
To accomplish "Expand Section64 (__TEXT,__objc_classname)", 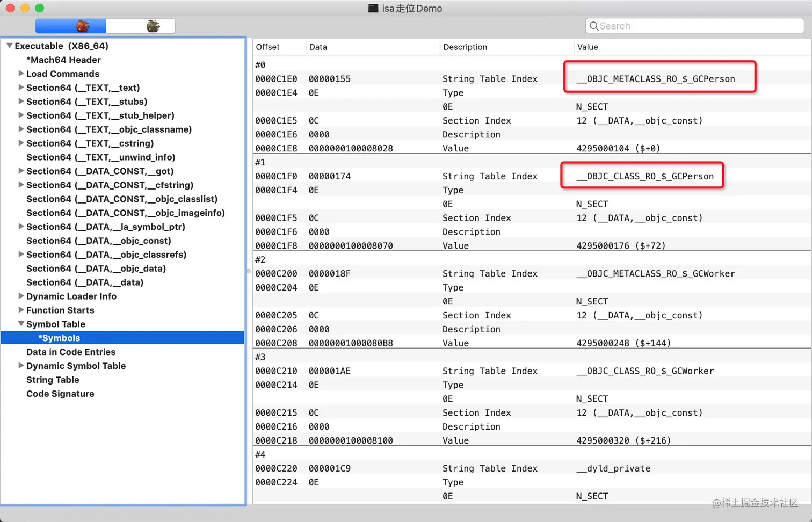I will (21, 129).
